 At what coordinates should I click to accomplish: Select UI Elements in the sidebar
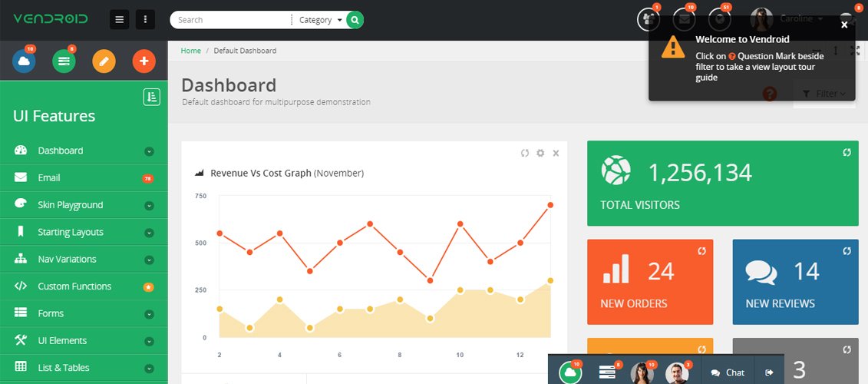[62, 340]
